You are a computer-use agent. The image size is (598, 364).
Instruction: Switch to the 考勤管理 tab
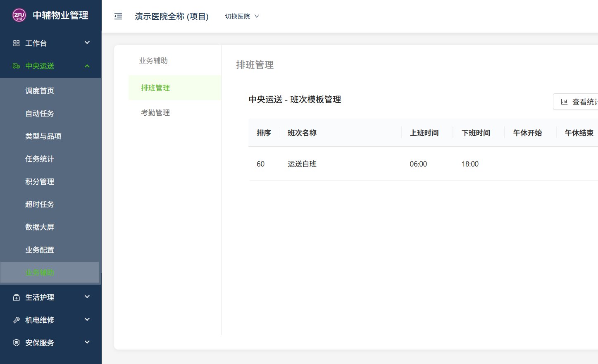[x=175, y=112]
